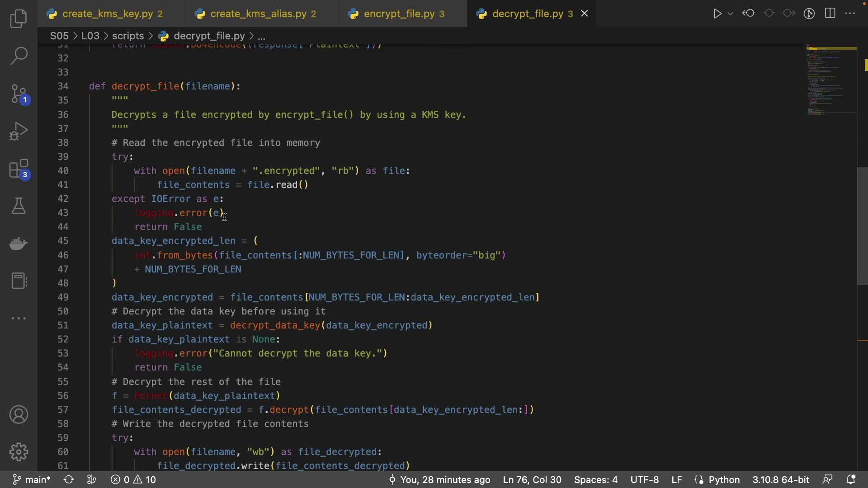The image size is (868, 488).
Task: Open the Docker view
Action: [19, 244]
